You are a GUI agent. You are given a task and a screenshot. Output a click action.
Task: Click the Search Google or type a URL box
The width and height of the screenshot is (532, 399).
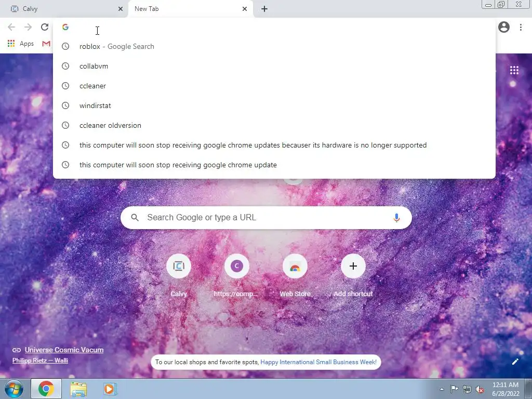(x=266, y=218)
